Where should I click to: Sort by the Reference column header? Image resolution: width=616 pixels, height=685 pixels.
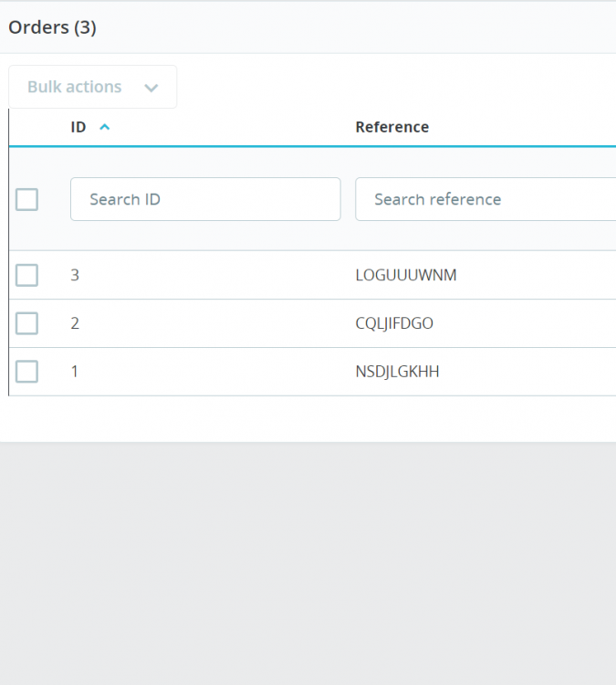coord(392,127)
